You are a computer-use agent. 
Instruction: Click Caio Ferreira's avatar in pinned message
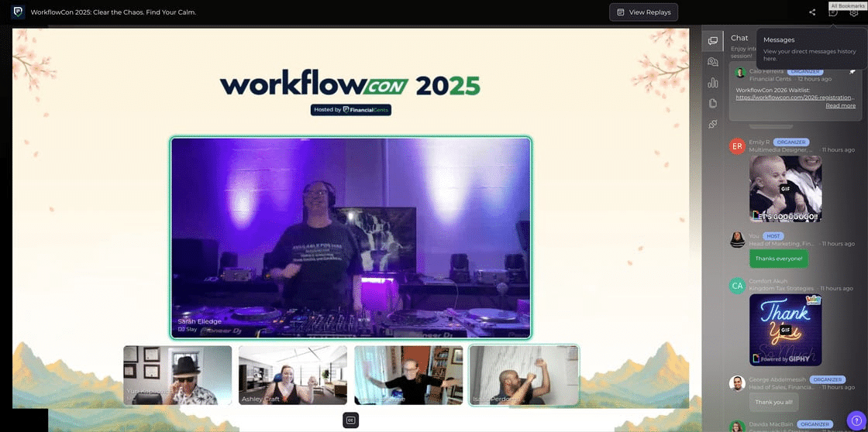click(741, 73)
